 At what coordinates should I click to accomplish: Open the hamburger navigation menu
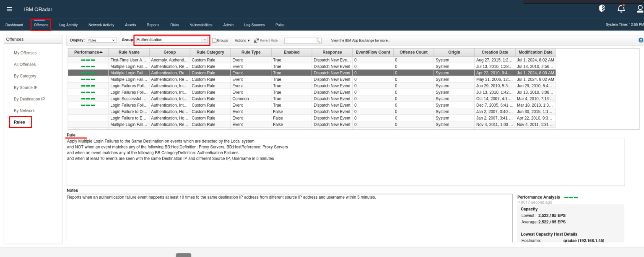[x=9, y=8]
